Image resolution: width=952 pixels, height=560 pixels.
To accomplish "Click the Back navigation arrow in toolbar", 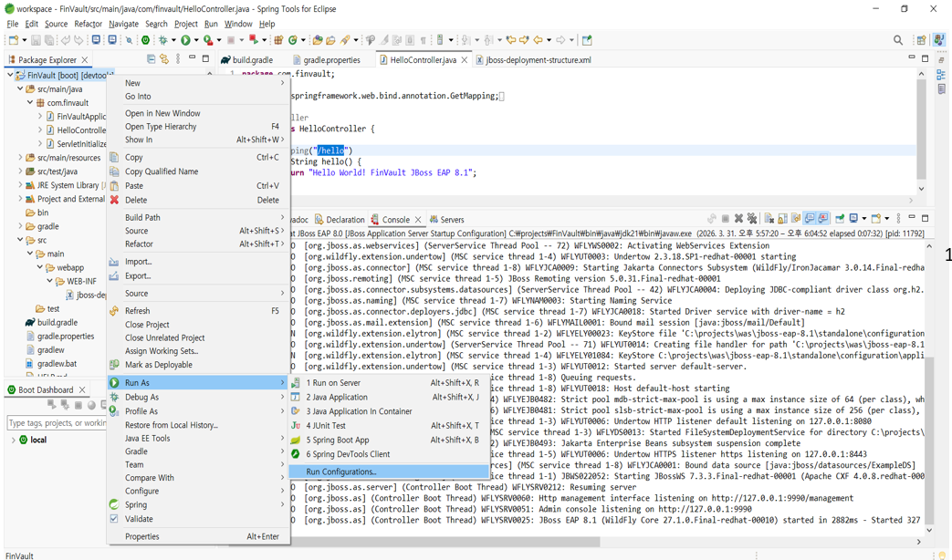I will pyautogui.click(x=538, y=40).
